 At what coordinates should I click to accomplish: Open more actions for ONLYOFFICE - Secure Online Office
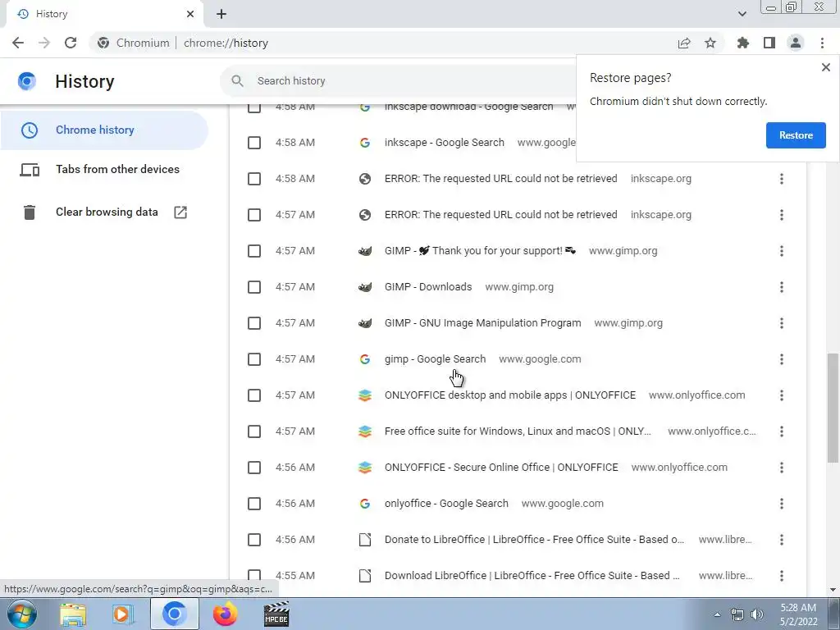point(782,468)
